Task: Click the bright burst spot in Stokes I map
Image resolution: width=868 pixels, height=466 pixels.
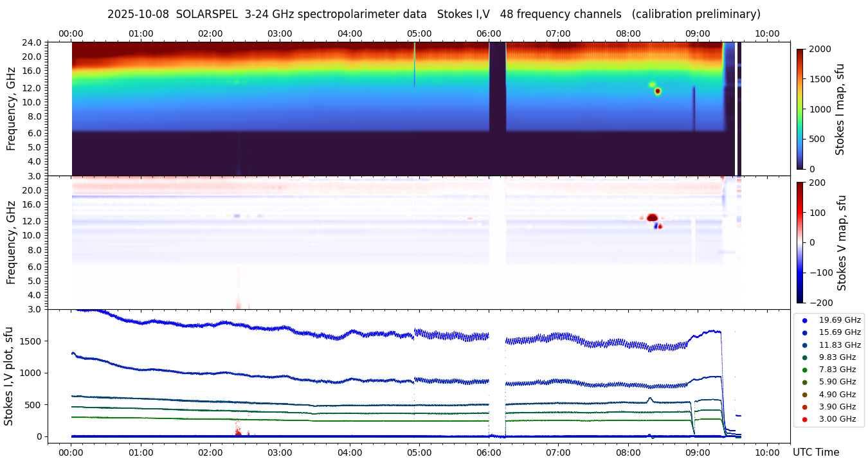Action: [657, 91]
